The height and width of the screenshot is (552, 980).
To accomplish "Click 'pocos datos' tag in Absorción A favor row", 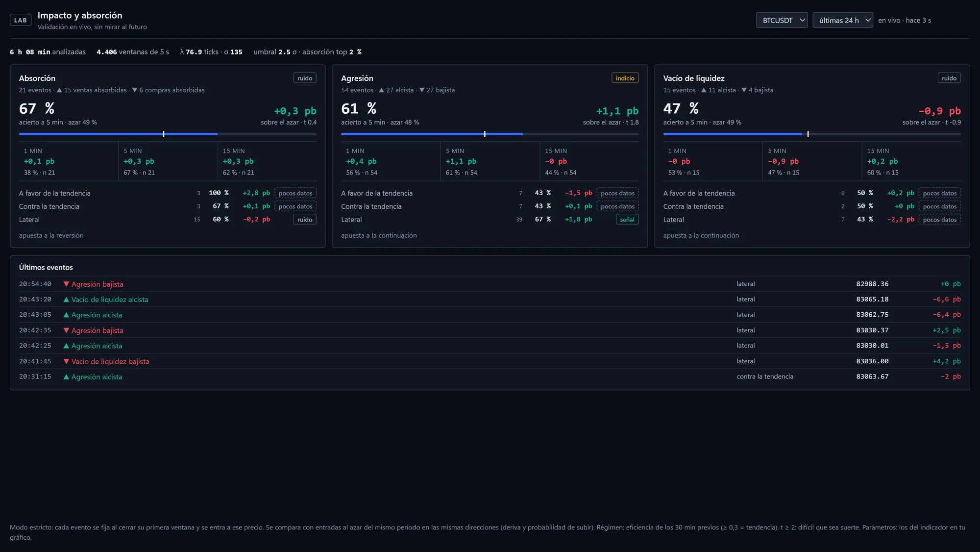I will (x=295, y=193).
